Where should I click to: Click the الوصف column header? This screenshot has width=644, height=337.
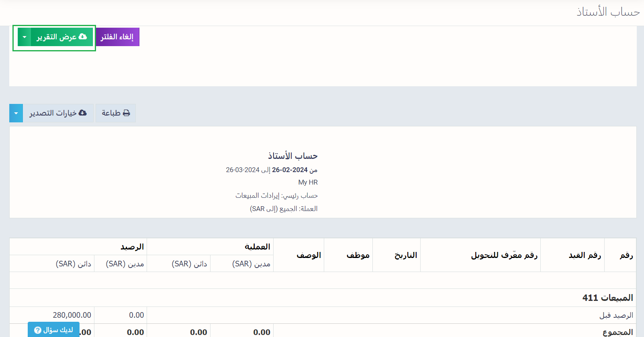(x=309, y=255)
